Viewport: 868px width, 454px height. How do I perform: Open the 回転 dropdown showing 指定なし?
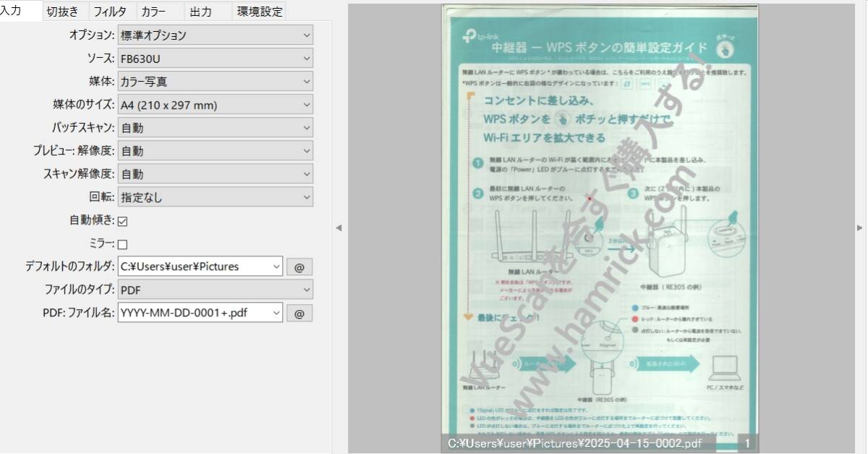click(x=216, y=197)
